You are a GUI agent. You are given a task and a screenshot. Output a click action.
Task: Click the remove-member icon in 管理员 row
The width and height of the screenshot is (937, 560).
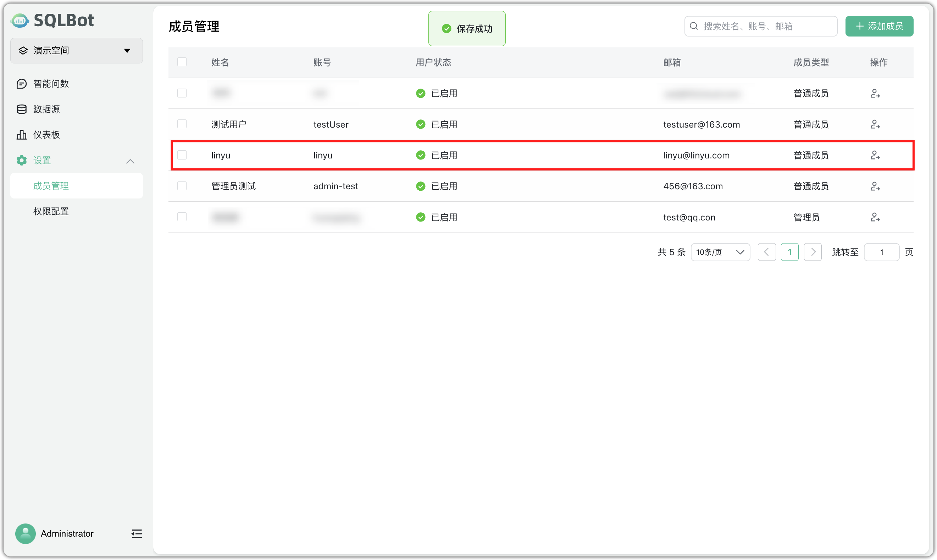click(x=875, y=217)
